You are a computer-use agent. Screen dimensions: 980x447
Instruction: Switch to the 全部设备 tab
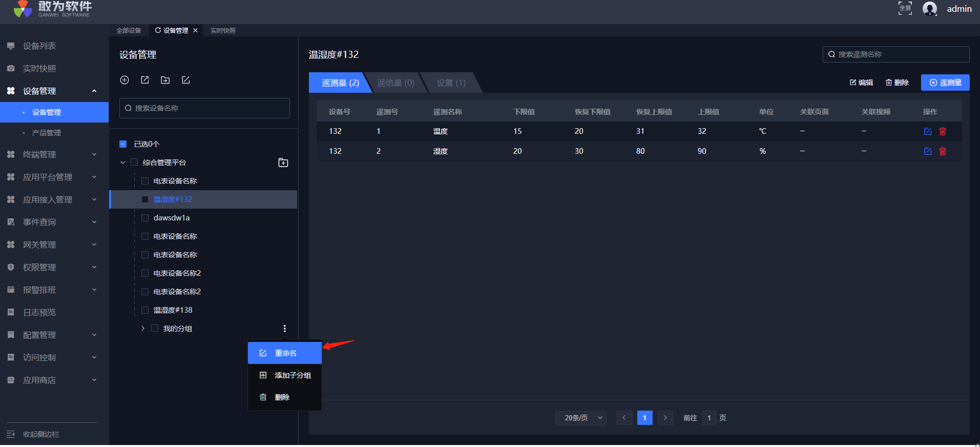[x=129, y=30]
